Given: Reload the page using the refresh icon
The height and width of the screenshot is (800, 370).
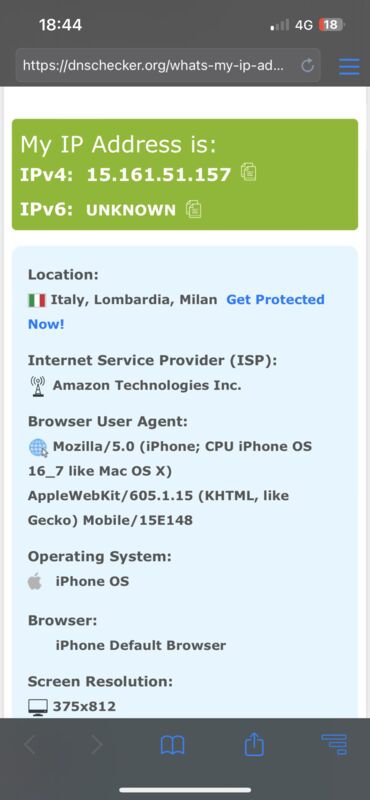Looking at the screenshot, I should click(x=307, y=65).
